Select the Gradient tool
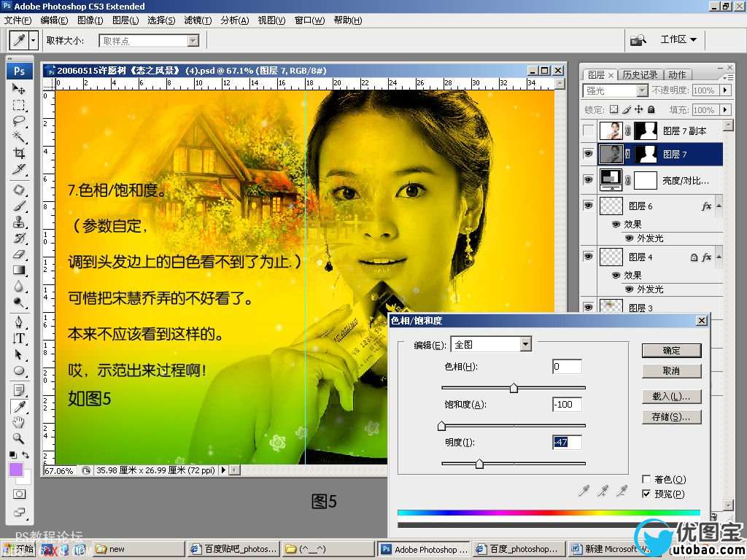The height and width of the screenshot is (560, 747). (18, 270)
